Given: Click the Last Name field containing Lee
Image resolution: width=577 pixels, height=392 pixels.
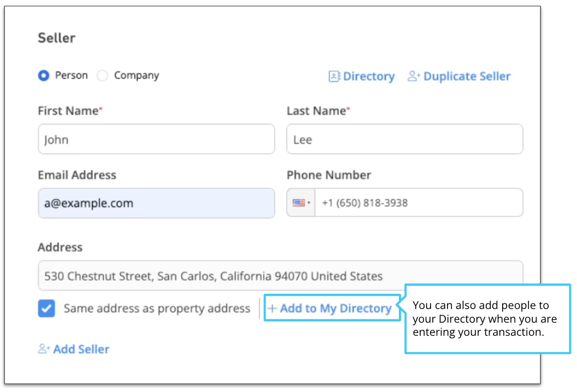Looking at the screenshot, I should click(x=404, y=139).
